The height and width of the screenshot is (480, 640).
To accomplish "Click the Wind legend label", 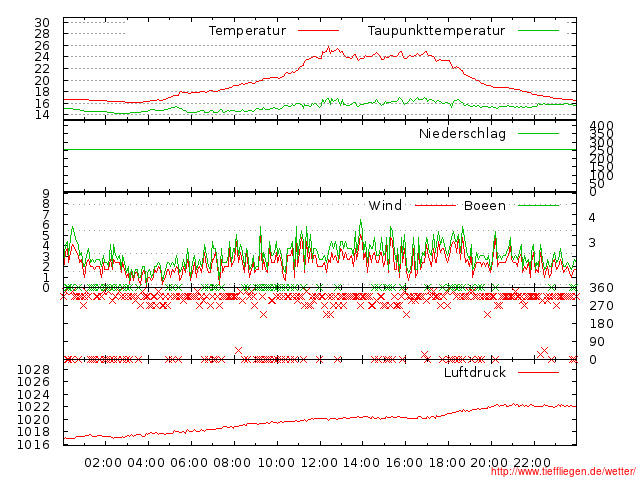I will (x=385, y=206).
